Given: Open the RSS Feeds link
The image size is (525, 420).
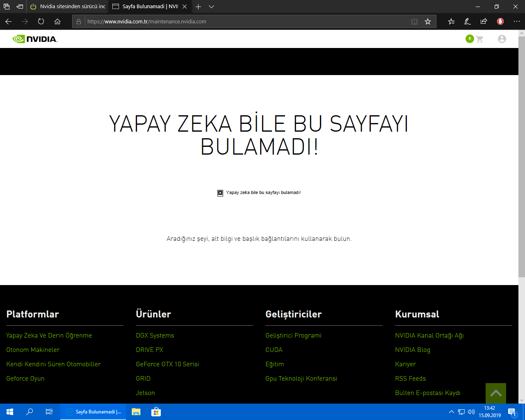Looking at the screenshot, I should pos(411,379).
